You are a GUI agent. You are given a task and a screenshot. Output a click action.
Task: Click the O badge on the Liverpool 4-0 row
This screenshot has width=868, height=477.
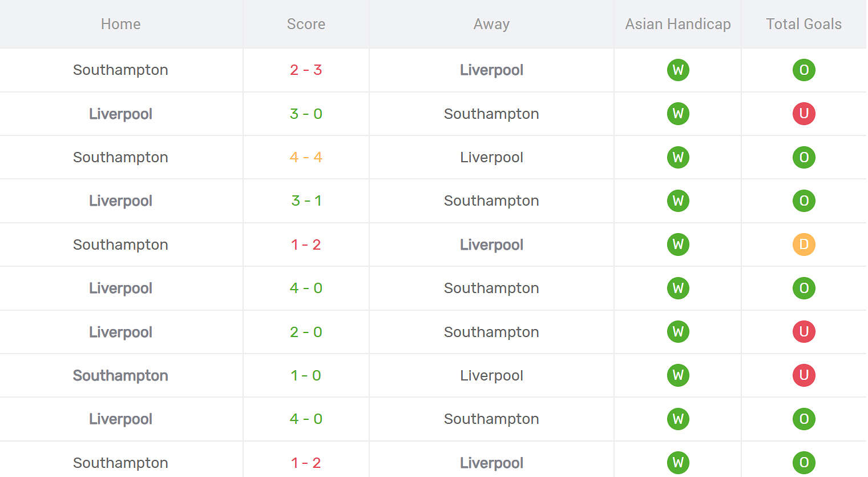pyautogui.click(x=804, y=288)
